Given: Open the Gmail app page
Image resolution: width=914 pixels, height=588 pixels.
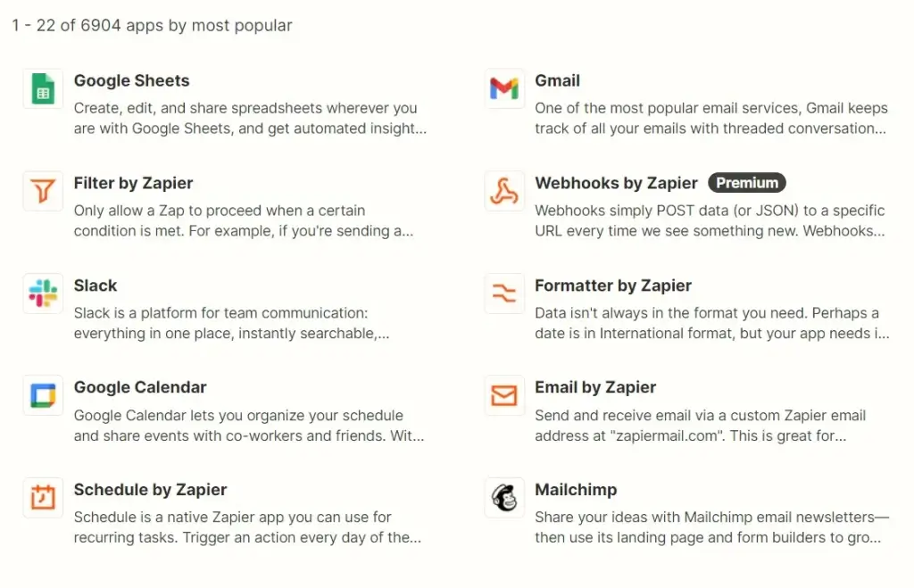Looking at the screenshot, I should (x=557, y=80).
